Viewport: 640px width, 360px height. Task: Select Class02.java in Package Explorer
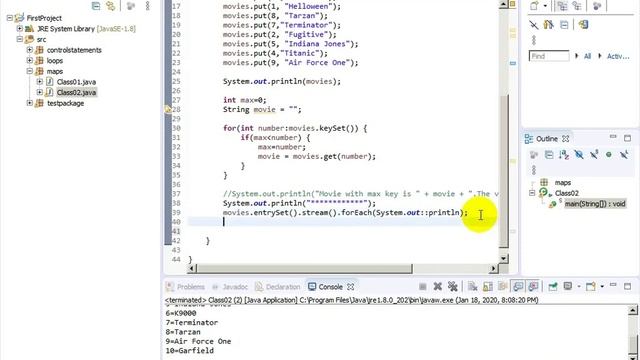76,92
